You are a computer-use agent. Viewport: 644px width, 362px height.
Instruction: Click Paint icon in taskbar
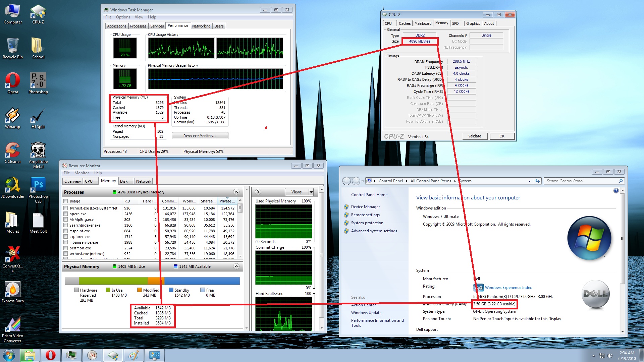pos(134,355)
